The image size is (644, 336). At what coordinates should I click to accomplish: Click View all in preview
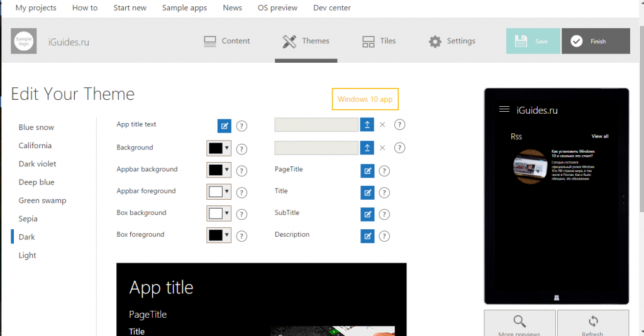pos(600,136)
